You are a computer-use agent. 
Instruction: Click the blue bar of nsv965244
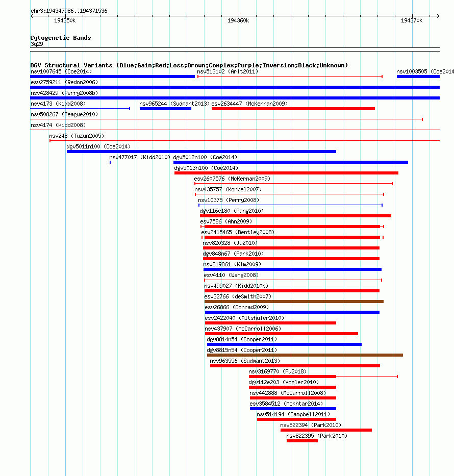[x=165, y=109]
